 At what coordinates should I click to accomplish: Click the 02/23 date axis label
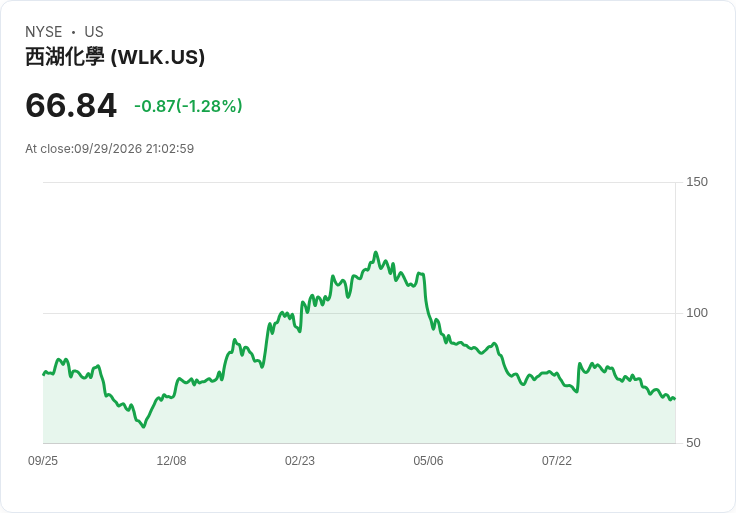coord(299,461)
